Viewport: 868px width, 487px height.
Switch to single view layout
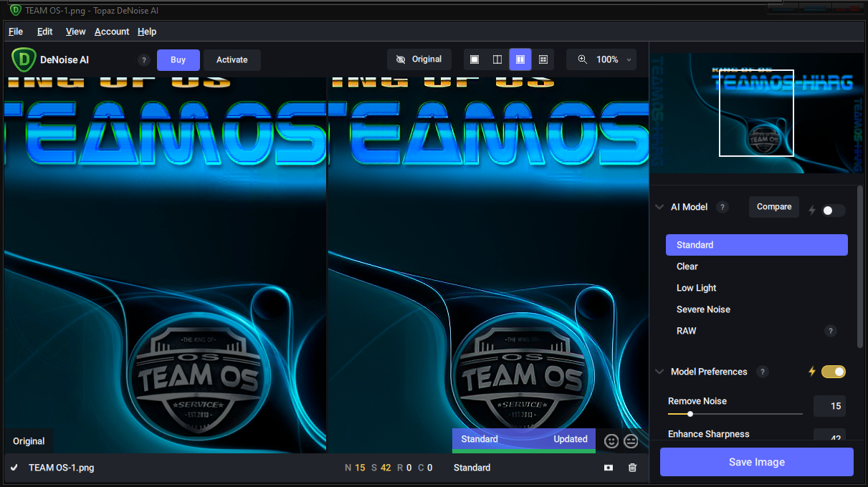[474, 59]
